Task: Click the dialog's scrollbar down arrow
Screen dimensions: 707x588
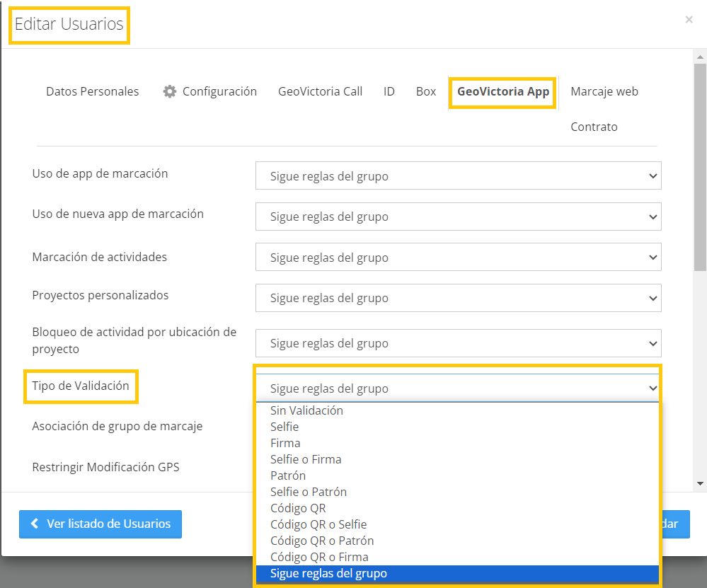Action: [x=700, y=483]
